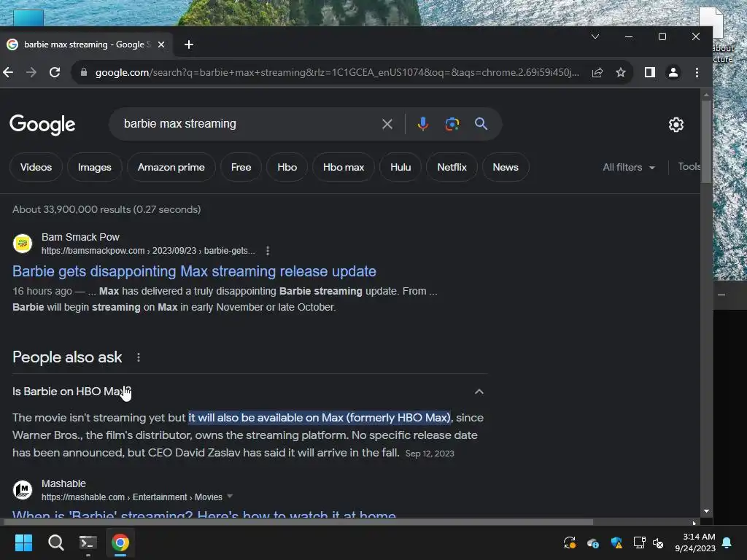Open Chrome's three-dot menu
Viewport: 747px width, 560px height.
697,72
